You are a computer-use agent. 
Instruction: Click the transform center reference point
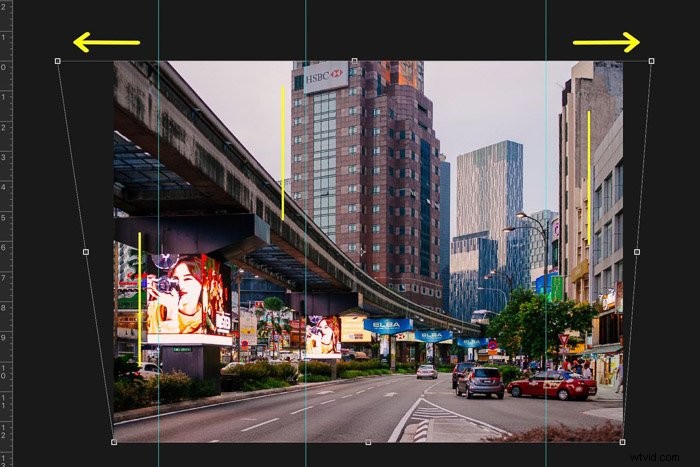362,252
